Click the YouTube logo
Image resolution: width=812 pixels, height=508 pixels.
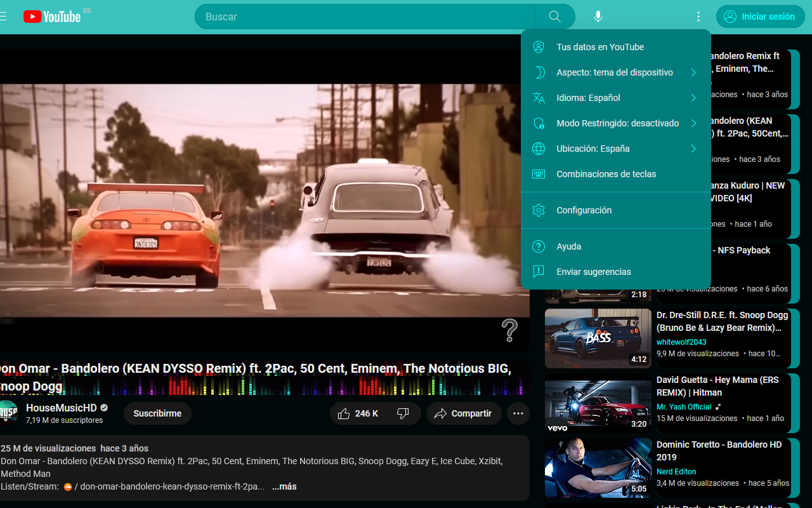click(x=52, y=17)
